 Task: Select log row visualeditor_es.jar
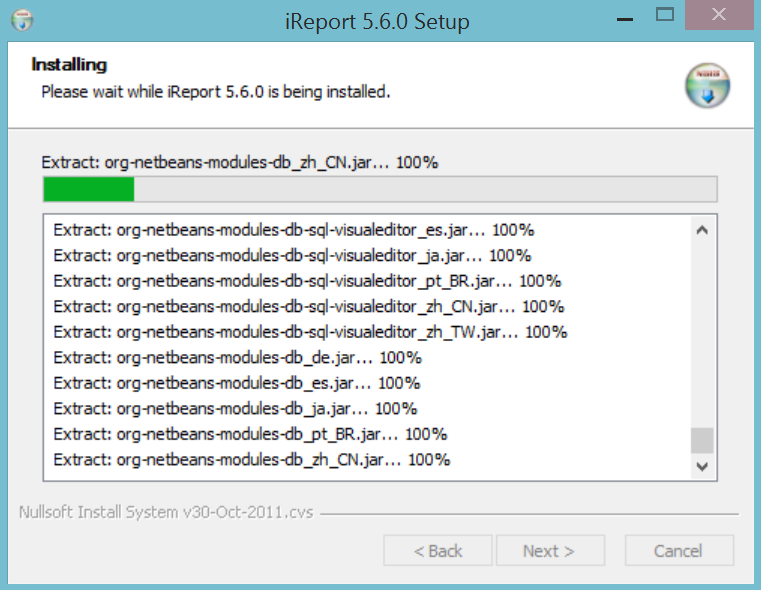294,230
